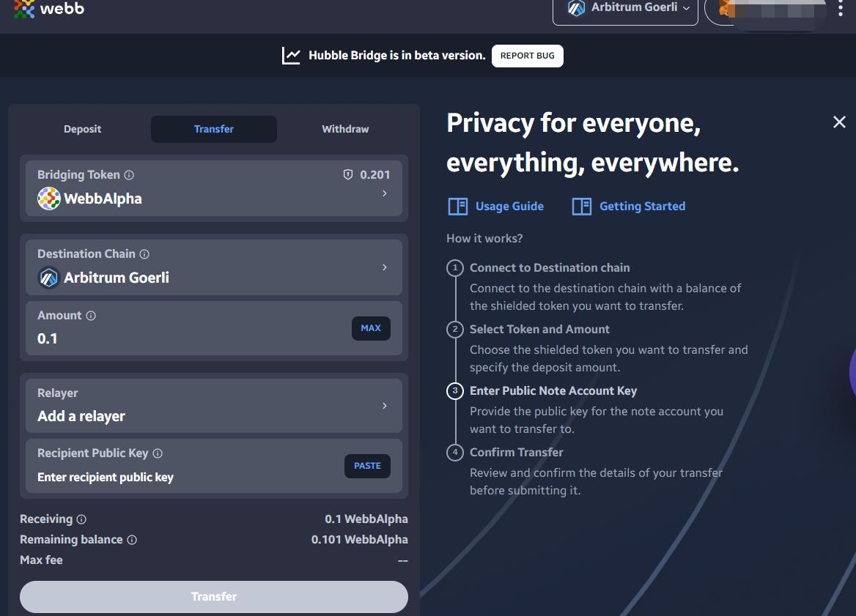The width and height of the screenshot is (856, 616).
Task: Click the info icon next to Receiving
Action: [x=81, y=519]
